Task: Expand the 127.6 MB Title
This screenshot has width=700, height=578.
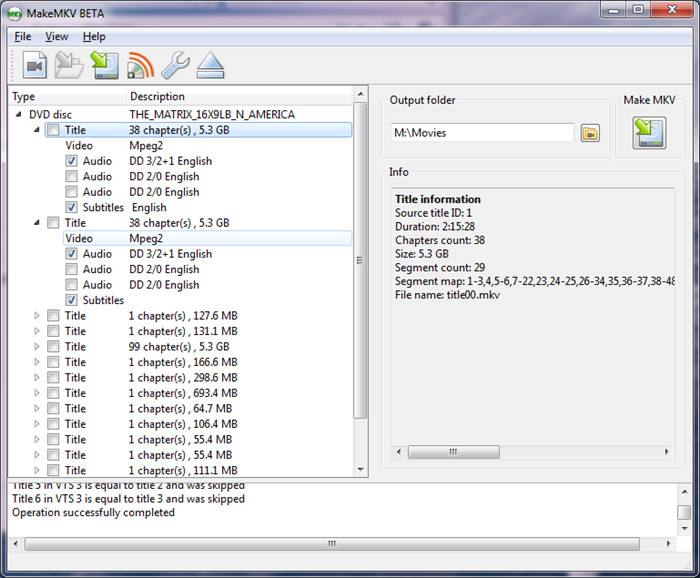Action: click(x=37, y=316)
